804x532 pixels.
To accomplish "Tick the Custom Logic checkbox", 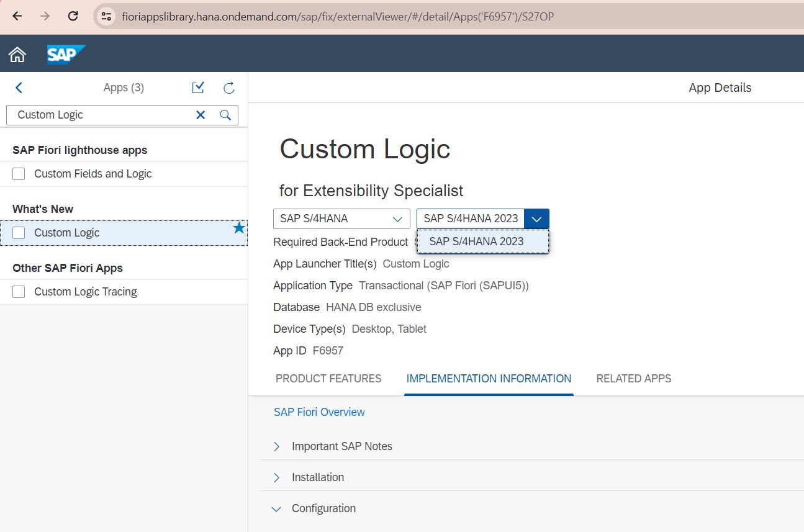I will (19, 233).
